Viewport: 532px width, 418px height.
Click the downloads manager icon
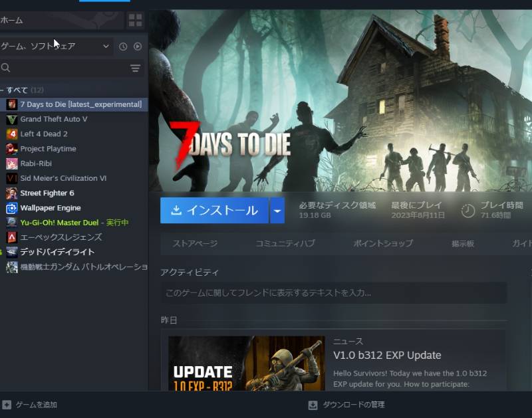point(313,405)
